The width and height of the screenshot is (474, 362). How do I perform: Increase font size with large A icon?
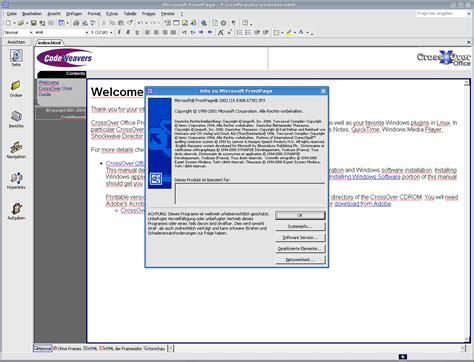(x=220, y=32)
